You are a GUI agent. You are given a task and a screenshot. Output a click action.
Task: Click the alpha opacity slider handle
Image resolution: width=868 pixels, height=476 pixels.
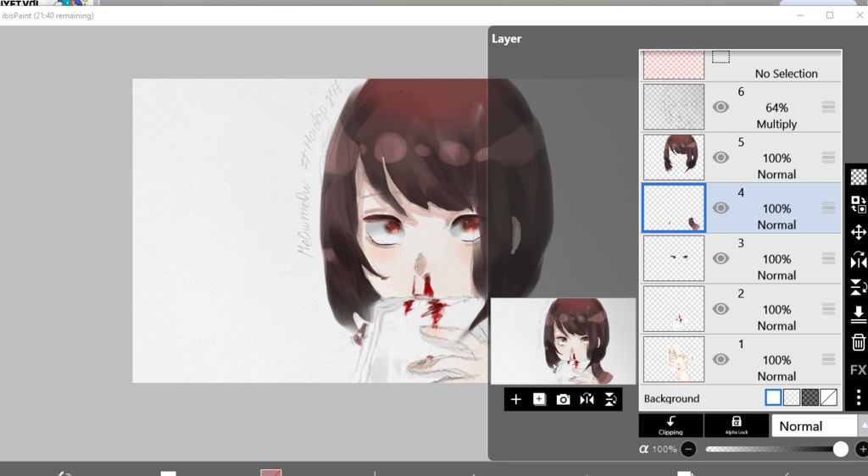840,449
